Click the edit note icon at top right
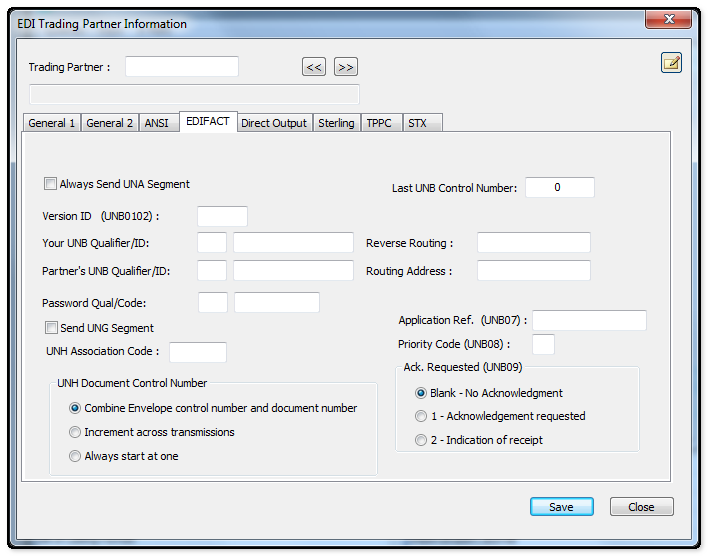The image size is (708, 556). 671,63
